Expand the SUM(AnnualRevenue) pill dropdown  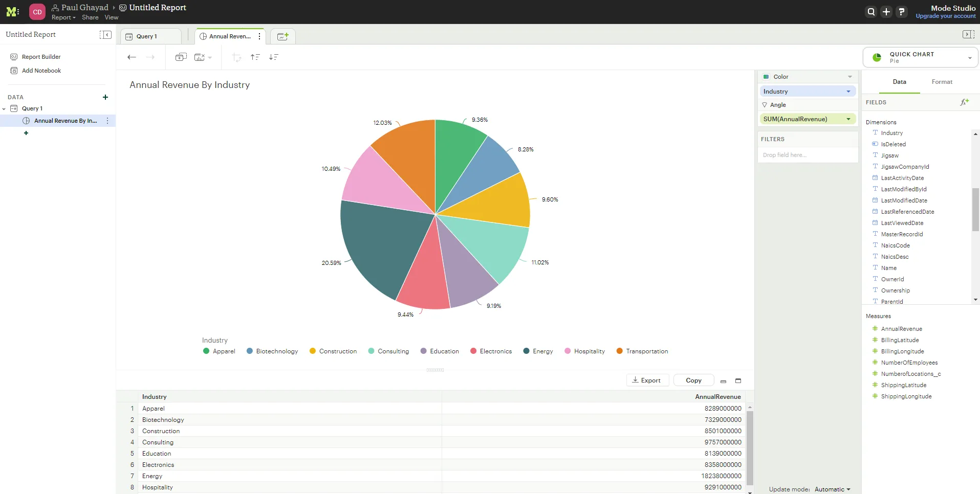(x=848, y=119)
